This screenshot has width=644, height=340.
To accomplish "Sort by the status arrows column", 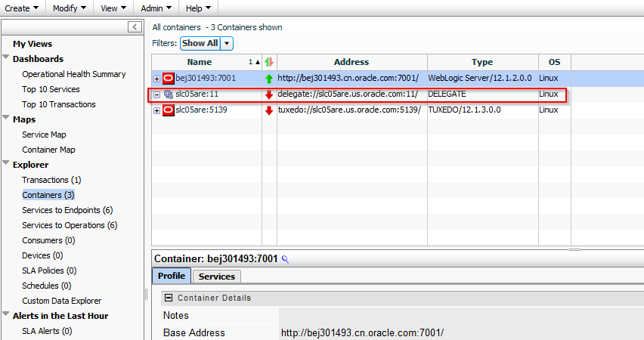I will pos(269,62).
